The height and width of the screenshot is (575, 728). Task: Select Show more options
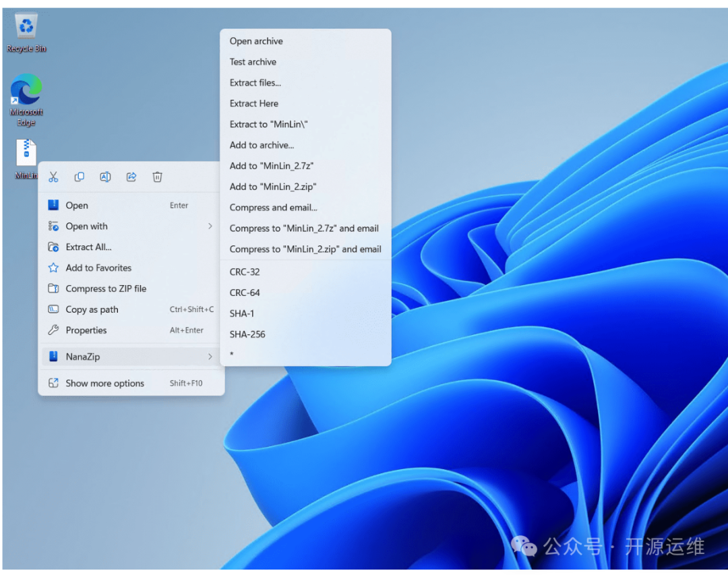[x=131, y=383]
